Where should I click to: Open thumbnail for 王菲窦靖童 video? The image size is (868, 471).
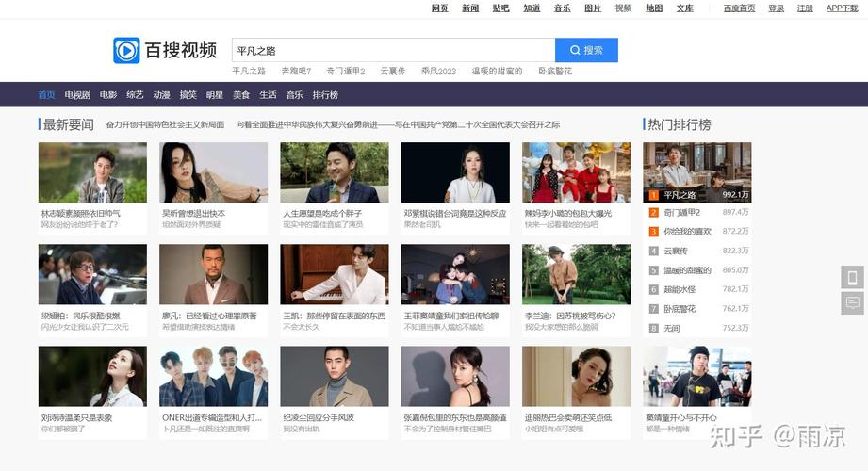[x=455, y=274]
